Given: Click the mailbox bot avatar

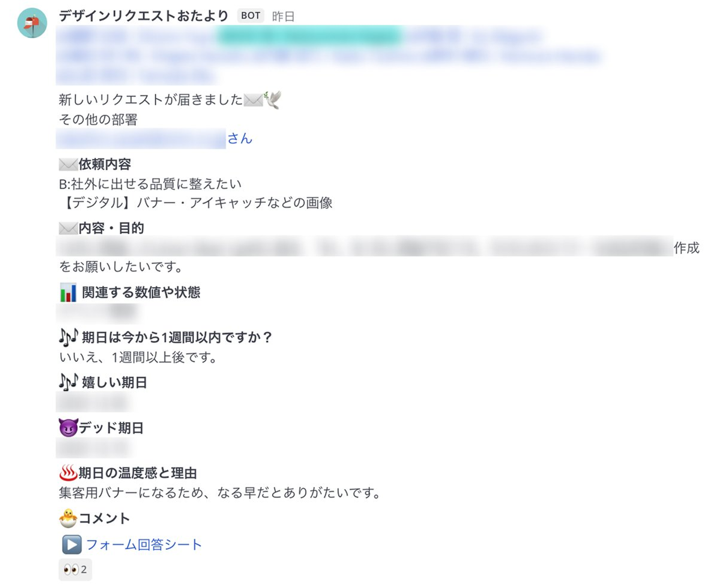Looking at the screenshot, I should pos(32,23).
